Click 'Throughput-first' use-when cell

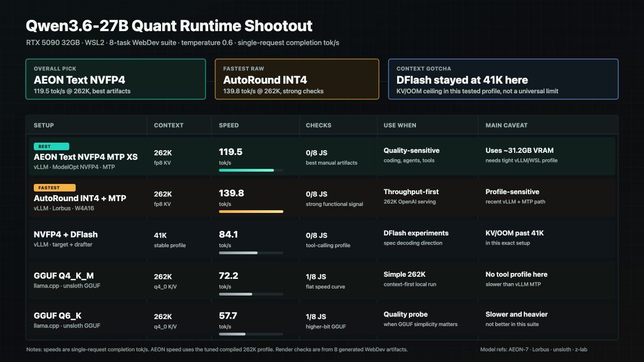click(x=411, y=192)
